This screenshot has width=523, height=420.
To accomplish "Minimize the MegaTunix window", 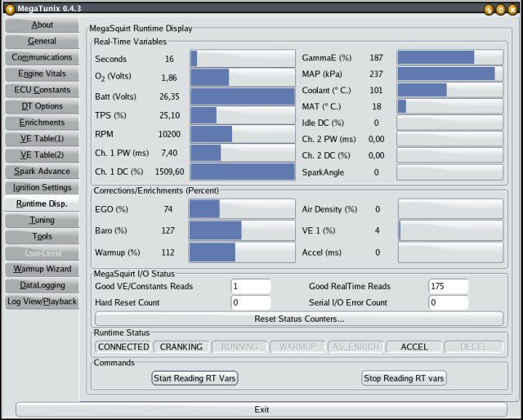I will coord(489,9).
